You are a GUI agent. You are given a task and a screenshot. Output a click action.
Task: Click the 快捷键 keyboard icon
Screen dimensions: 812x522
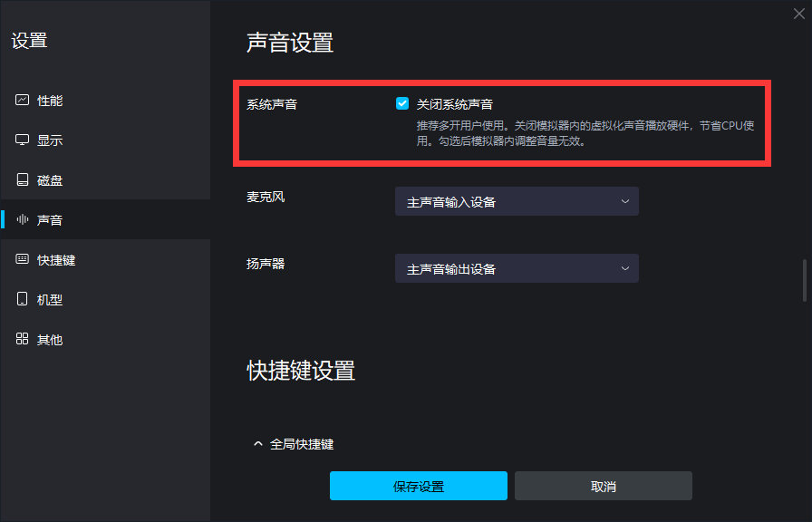(22, 259)
